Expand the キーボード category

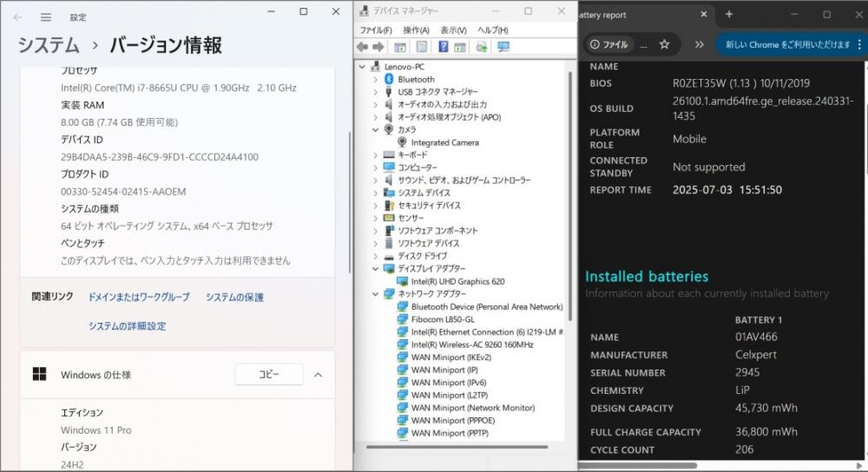pyautogui.click(x=375, y=155)
